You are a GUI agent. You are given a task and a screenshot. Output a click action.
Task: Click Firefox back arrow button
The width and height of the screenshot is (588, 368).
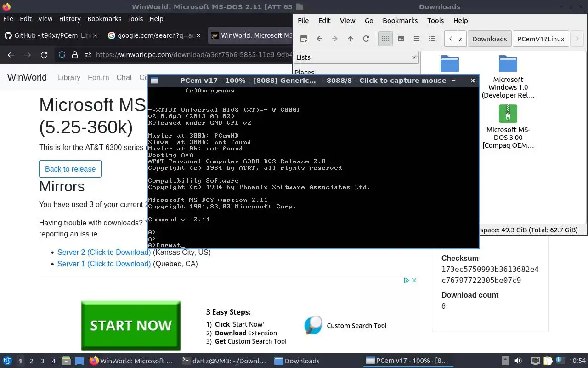click(x=11, y=55)
